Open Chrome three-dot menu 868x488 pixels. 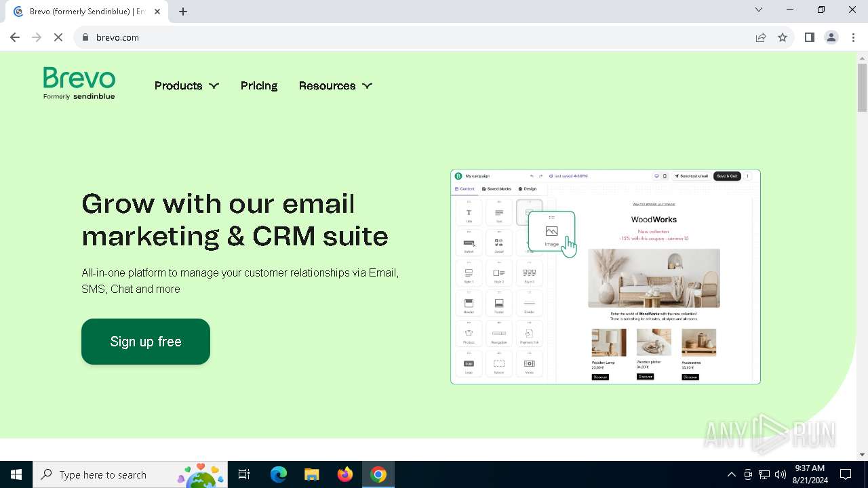pyautogui.click(x=853, y=37)
